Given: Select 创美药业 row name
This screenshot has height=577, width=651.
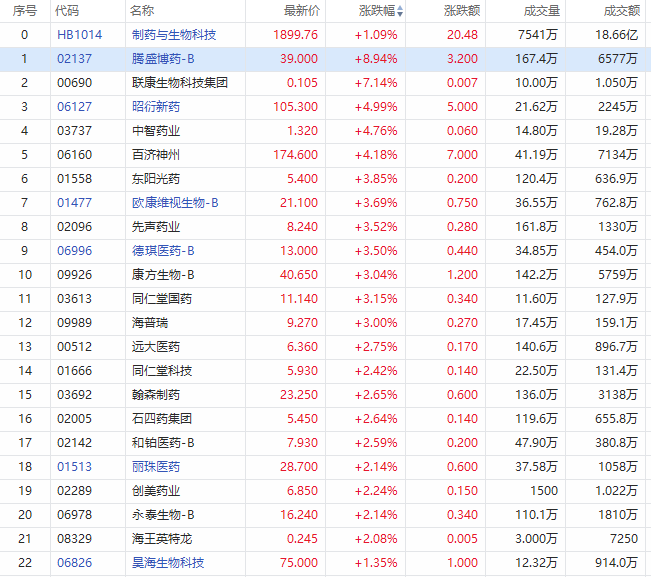Looking at the screenshot, I should 156,491.
